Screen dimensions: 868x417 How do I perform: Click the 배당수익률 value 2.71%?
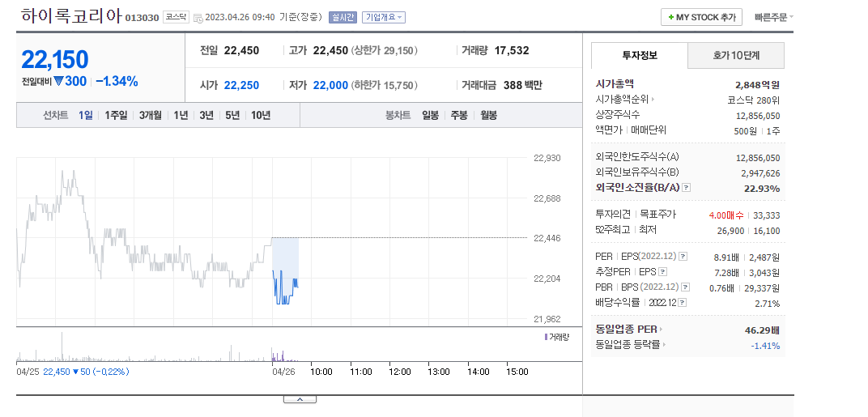click(x=768, y=304)
